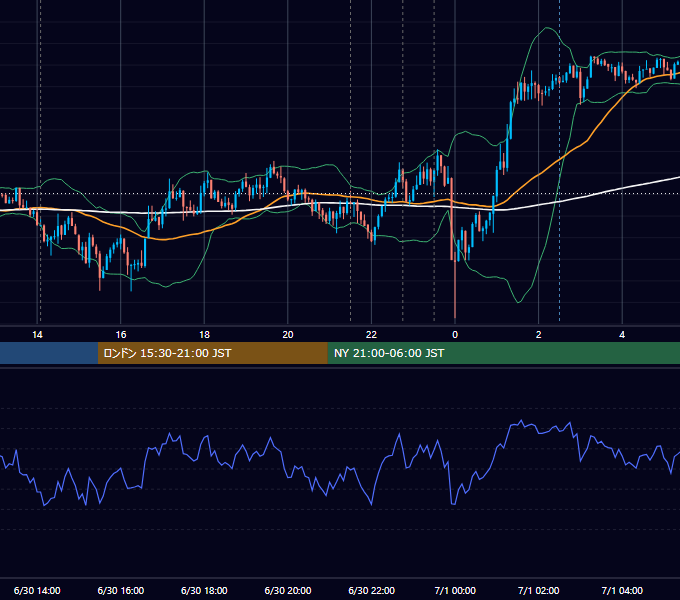
Task: Click the 7/1 00:00 time axis label
Action: point(455,590)
